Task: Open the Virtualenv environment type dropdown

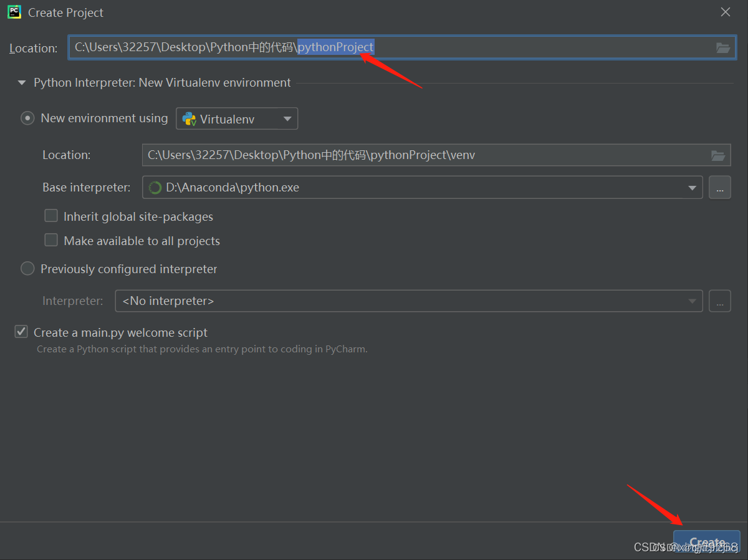Action: (x=237, y=118)
